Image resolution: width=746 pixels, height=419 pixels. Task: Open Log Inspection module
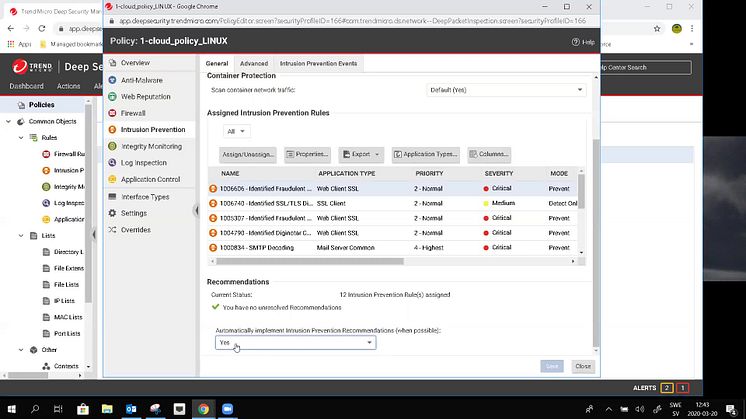[x=143, y=163]
